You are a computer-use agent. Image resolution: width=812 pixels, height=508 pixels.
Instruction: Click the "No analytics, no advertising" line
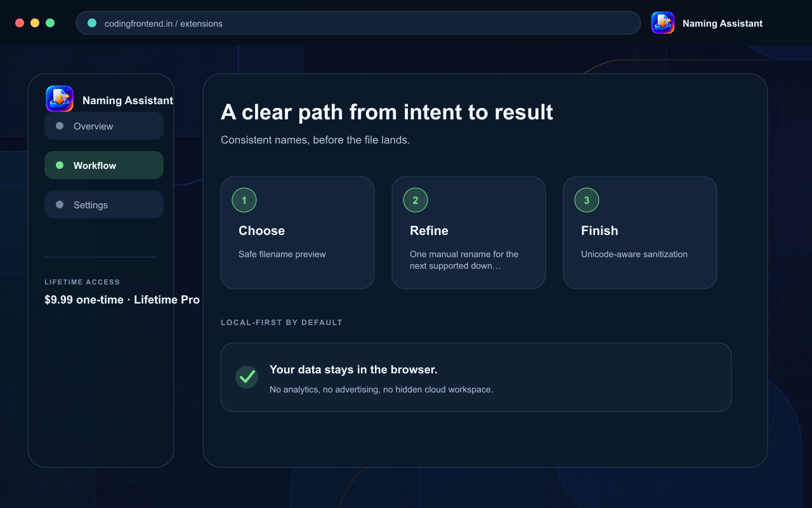(381, 389)
